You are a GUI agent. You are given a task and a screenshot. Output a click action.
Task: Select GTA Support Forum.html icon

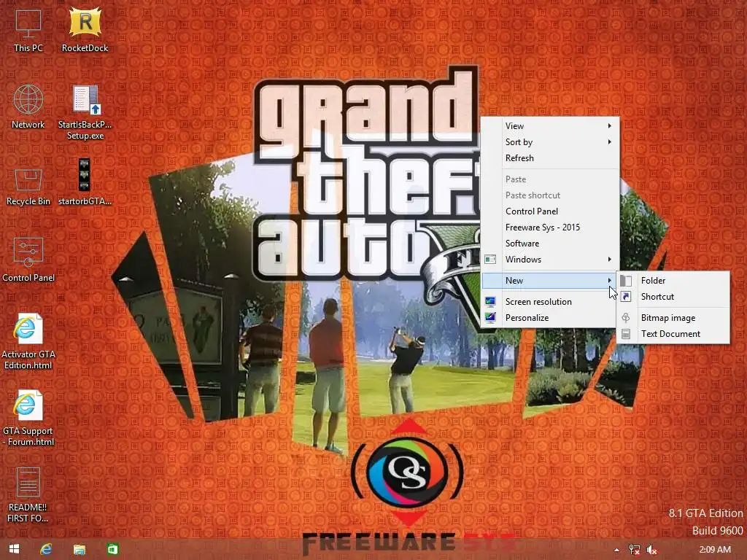click(x=28, y=418)
